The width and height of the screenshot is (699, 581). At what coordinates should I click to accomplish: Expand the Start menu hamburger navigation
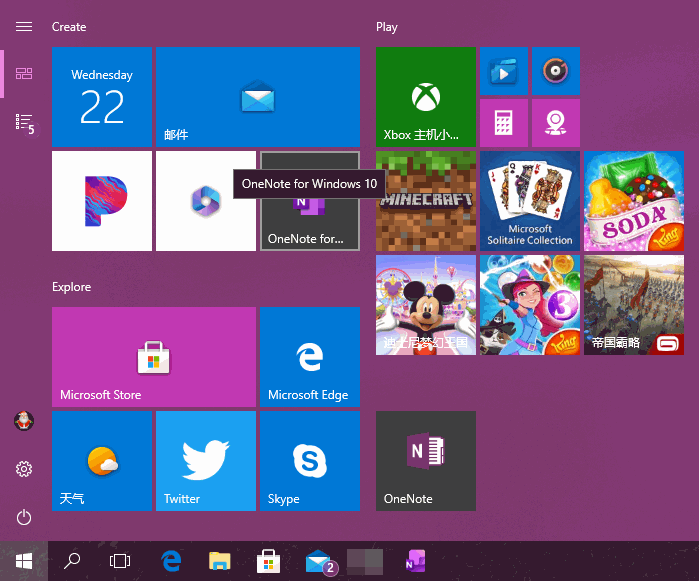coord(24,27)
